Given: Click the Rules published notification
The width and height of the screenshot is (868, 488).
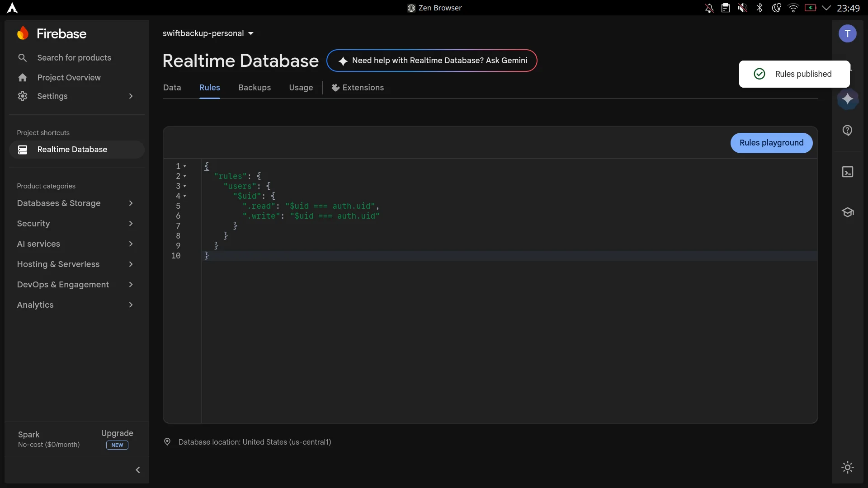Looking at the screenshot, I should pos(794,74).
